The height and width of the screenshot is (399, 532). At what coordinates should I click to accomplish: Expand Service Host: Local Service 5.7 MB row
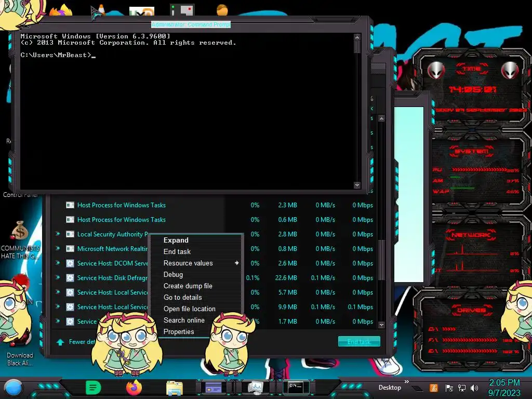[58, 292]
